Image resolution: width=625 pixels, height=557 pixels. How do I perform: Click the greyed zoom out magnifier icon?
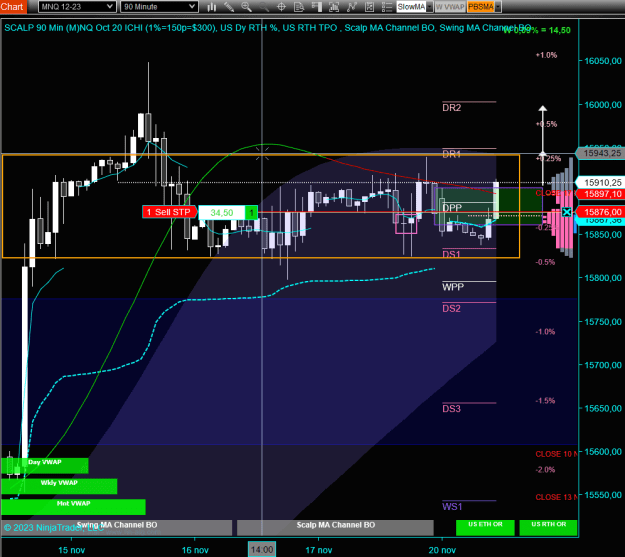[x=264, y=7]
